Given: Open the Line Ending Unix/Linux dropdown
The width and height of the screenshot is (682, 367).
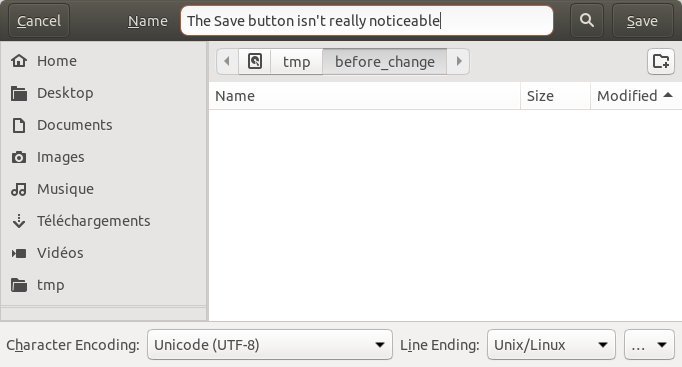Looking at the screenshot, I should click(x=551, y=345).
